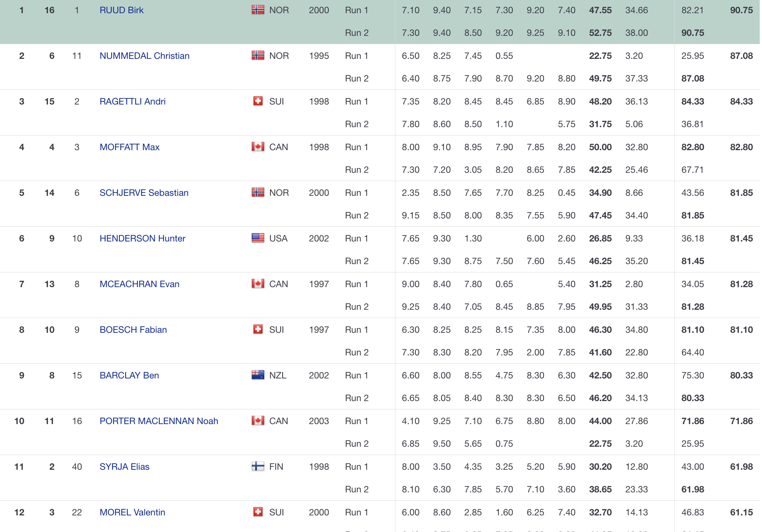Screen dimensions: 762x532
Task: Click Finnish flag beside SYRJA Elias
Action: pyautogui.click(x=258, y=466)
